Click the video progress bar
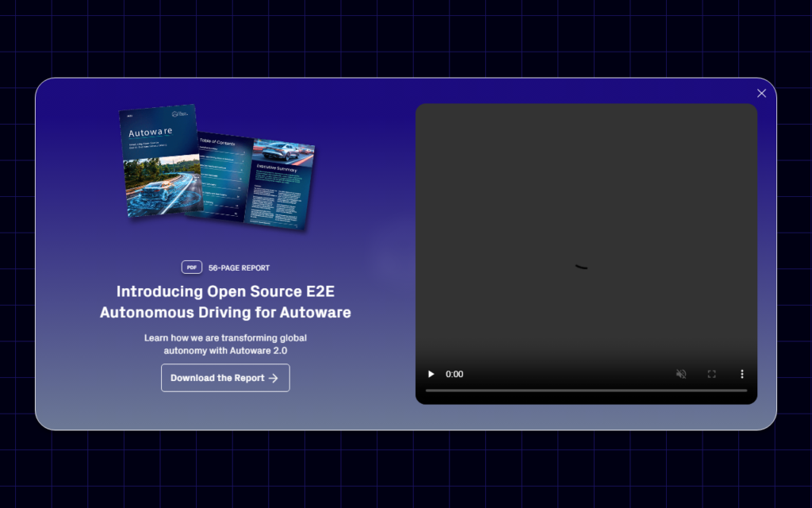Viewport: 812px width, 508px height. coord(586,391)
